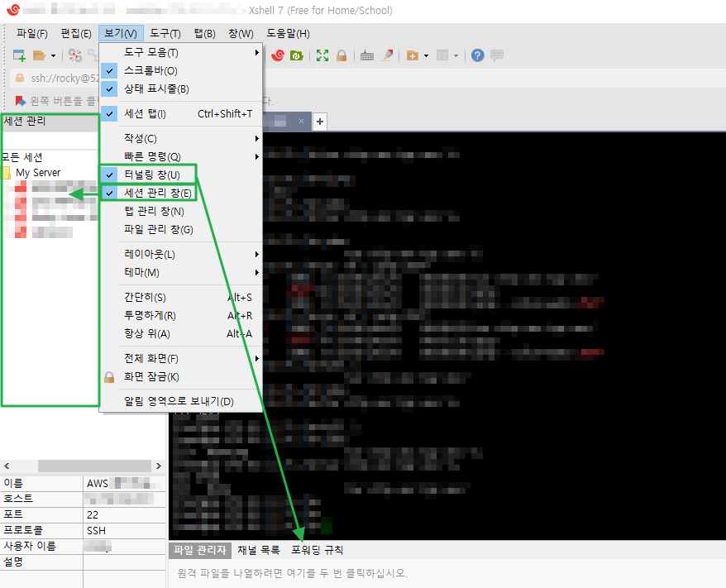Image resolution: width=726 pixels, height=588 pixels.
Task: Expand the 작성(C) submenu
Action: pyautogui.click(x=181, y=138)
